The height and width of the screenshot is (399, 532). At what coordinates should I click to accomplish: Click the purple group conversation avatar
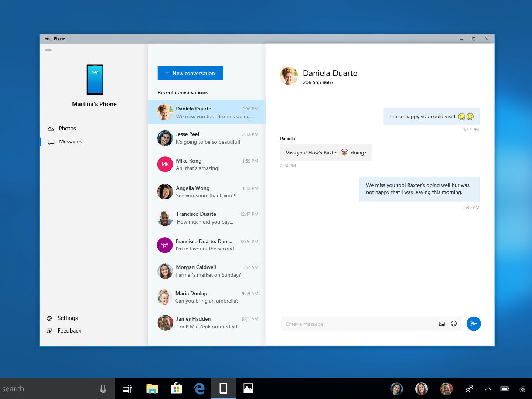(x=165, y=245)
